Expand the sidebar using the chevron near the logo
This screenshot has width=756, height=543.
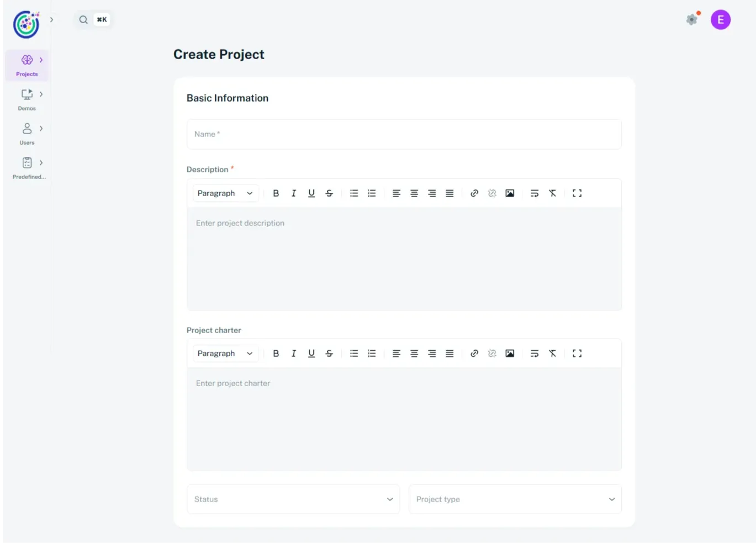[51, 18]
